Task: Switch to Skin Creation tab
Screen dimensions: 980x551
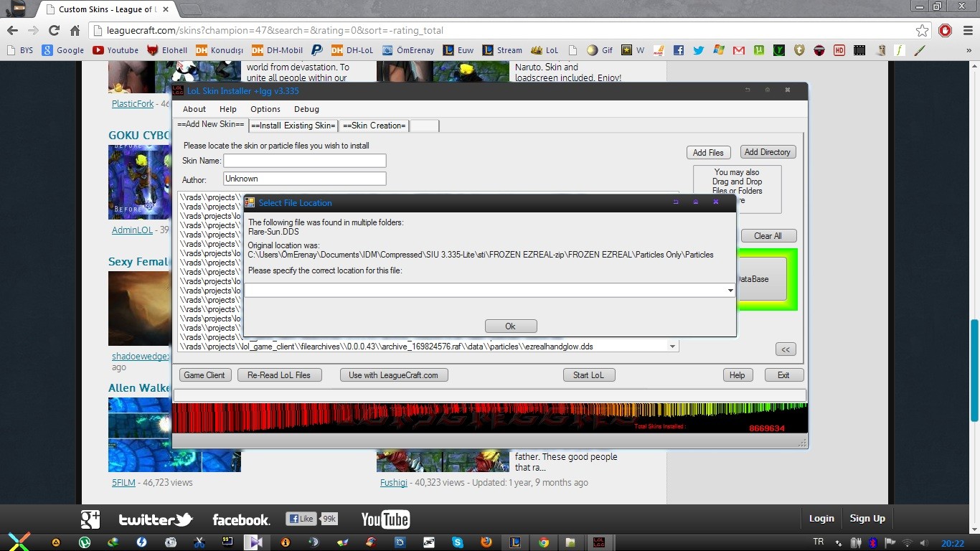Action: coord(374,126)
